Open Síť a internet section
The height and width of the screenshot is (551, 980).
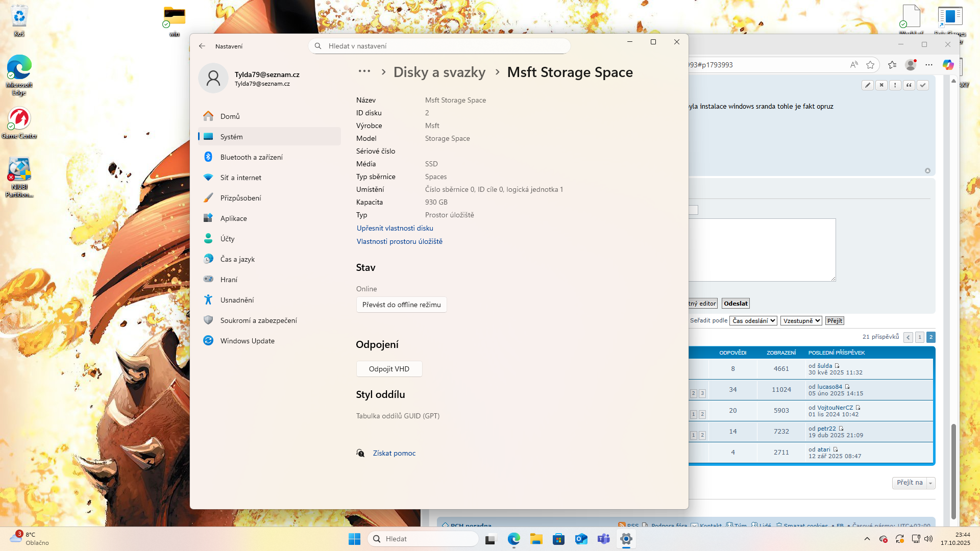coord(240,178)
